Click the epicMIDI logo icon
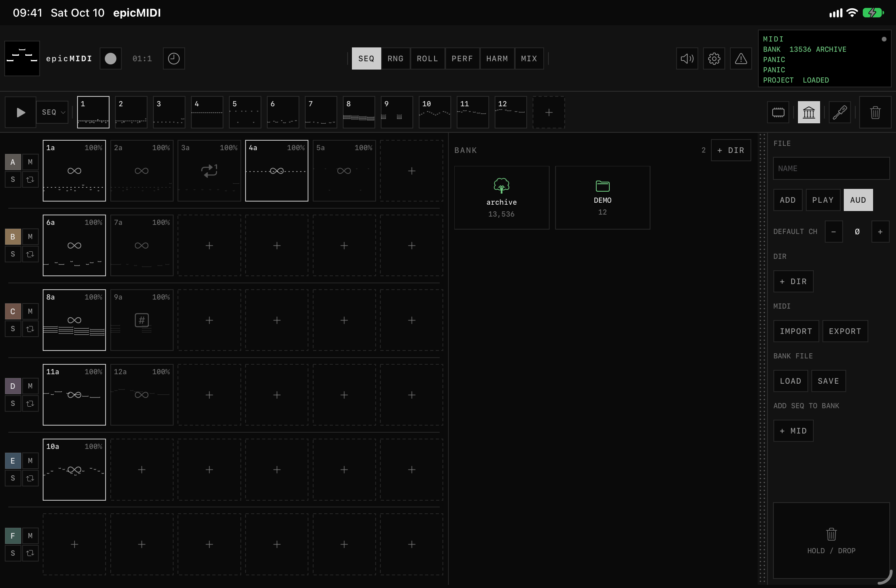 [x=22, y=58]
